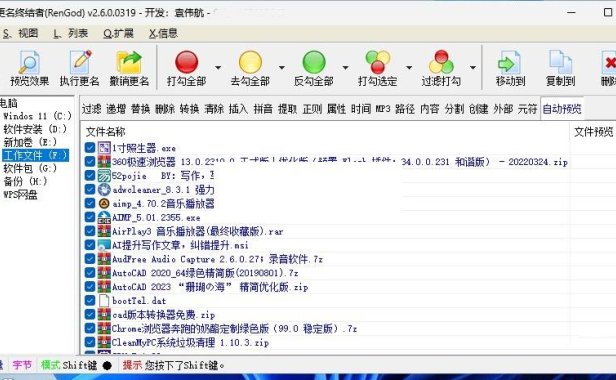The width and height of the screenshot is (616, 380).
Task: Click the cad版本转换器免费 zip icon
Action: (x=104, y=314)
